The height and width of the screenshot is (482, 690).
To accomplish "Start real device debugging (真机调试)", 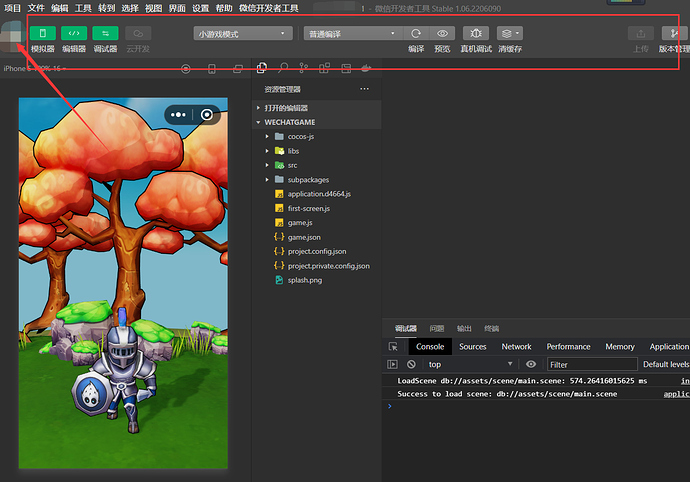I will (476, 33).
